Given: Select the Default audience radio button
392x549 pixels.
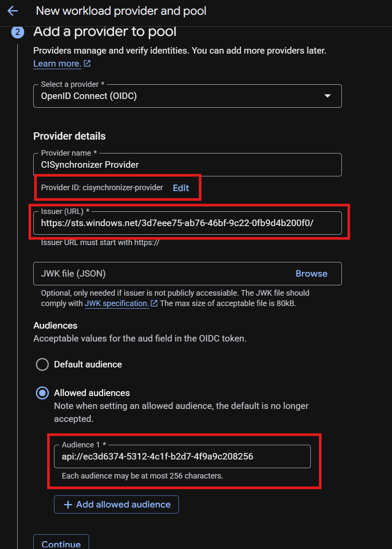Looking at the screenshot, I should point(42,364).
